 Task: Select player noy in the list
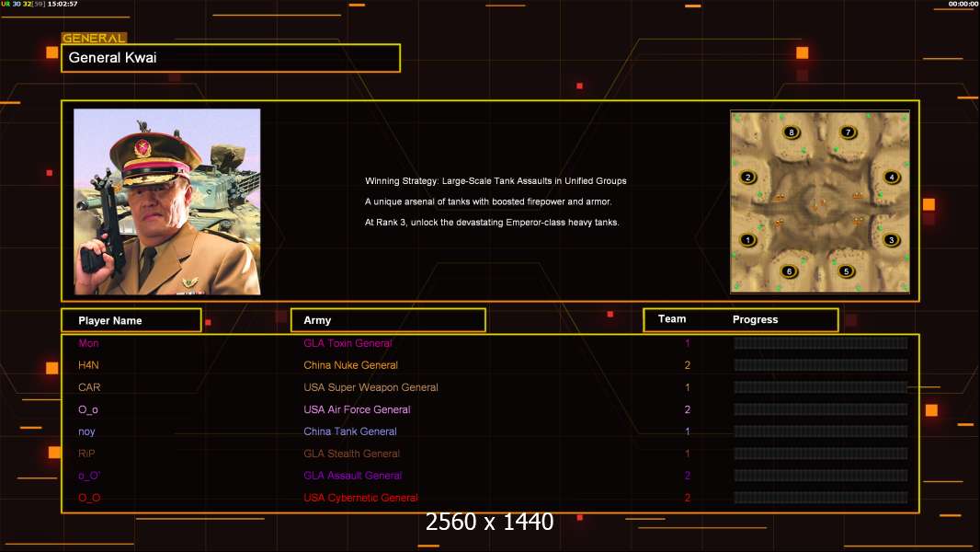[86, 431]
